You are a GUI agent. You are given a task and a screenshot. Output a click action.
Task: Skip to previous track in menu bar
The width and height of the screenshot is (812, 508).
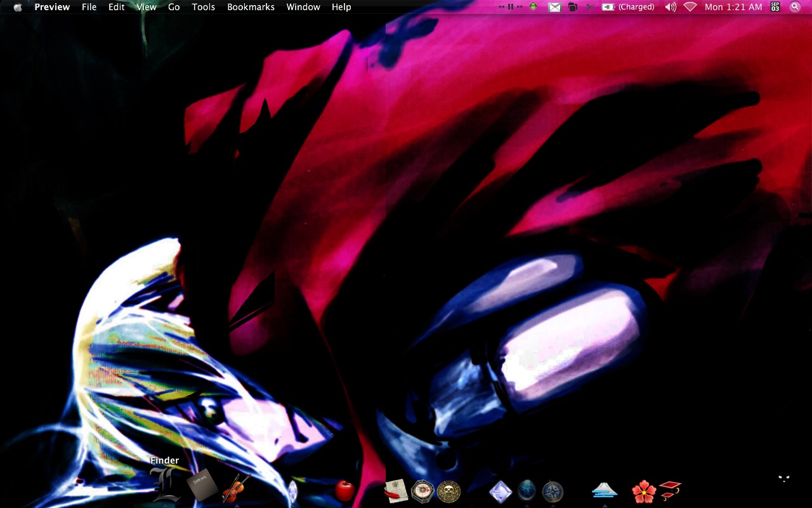(x=501, y=7)
